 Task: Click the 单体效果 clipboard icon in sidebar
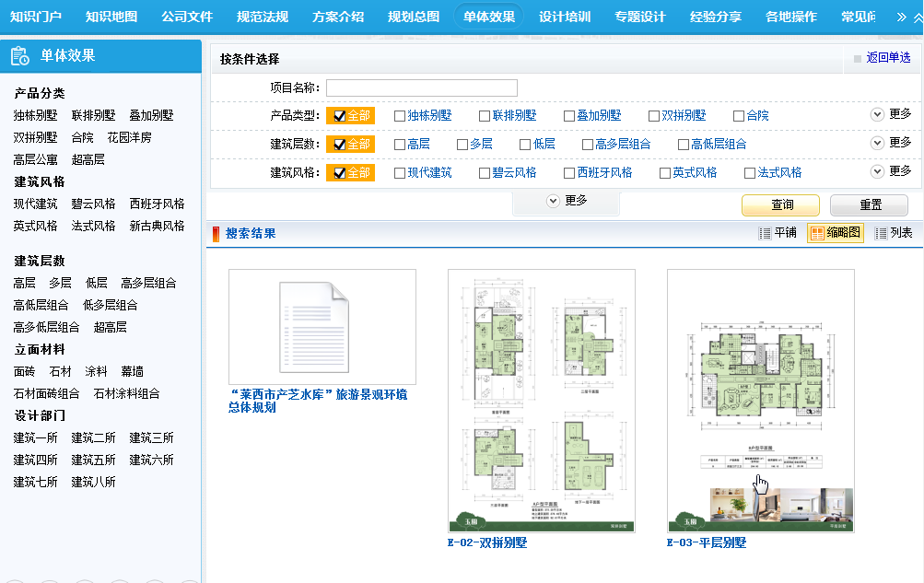click(x=20, y=56)
